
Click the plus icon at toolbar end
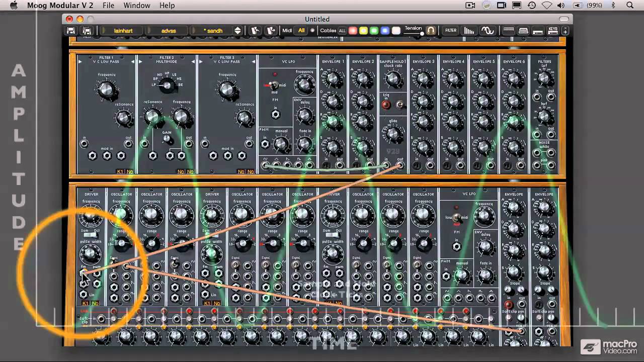565,31
